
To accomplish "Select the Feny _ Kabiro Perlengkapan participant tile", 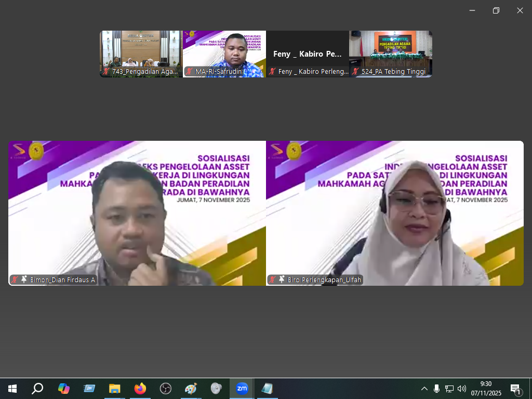I will pos(307,54).
